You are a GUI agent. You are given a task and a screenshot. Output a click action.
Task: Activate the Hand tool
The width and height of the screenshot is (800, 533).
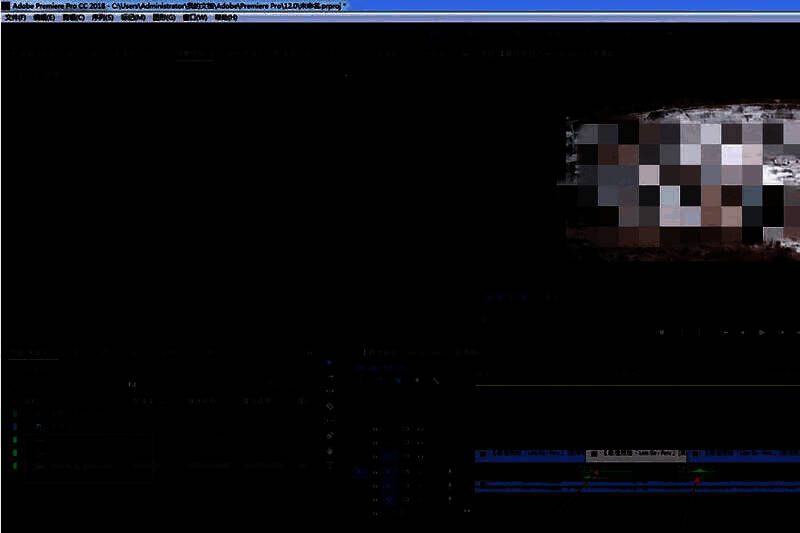330,452
